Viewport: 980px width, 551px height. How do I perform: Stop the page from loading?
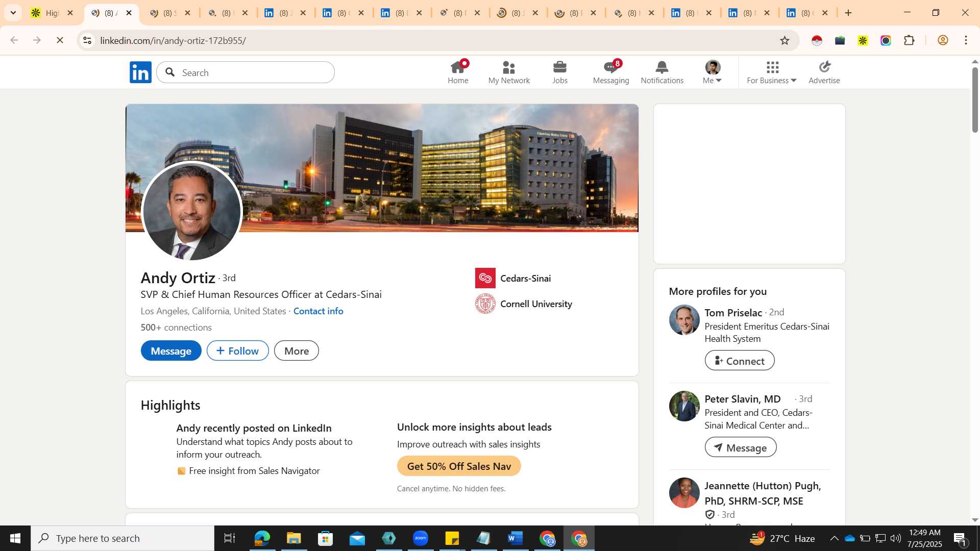[60, 40]
